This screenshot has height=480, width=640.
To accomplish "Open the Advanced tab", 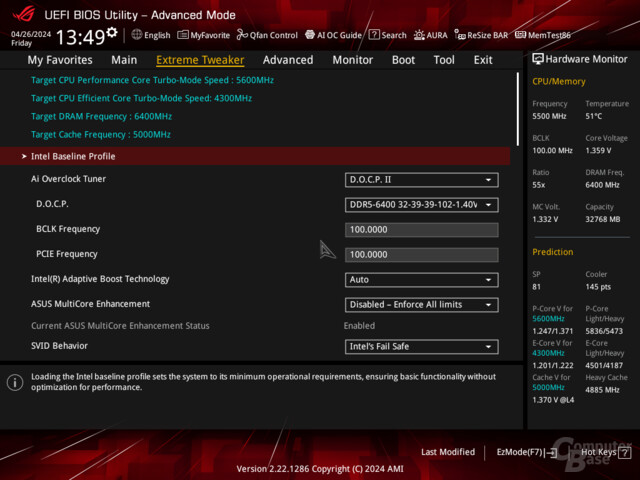I will (x=288, y=60).
